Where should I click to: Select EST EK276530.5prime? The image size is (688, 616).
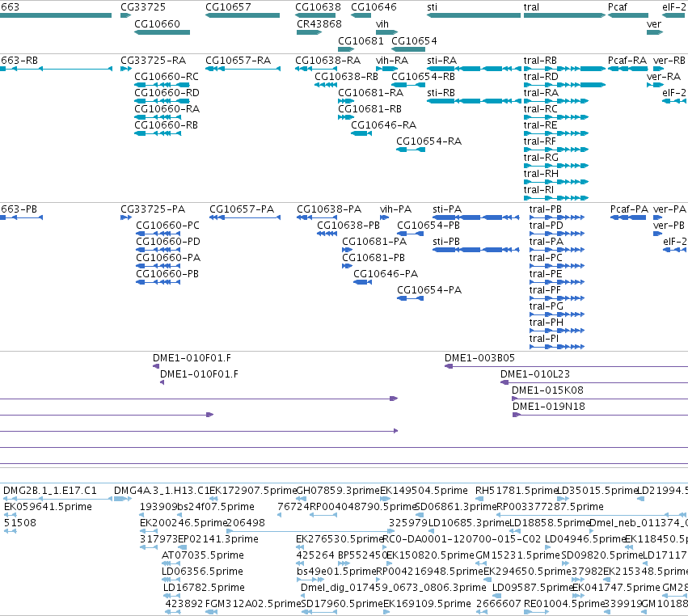point(340,538)
